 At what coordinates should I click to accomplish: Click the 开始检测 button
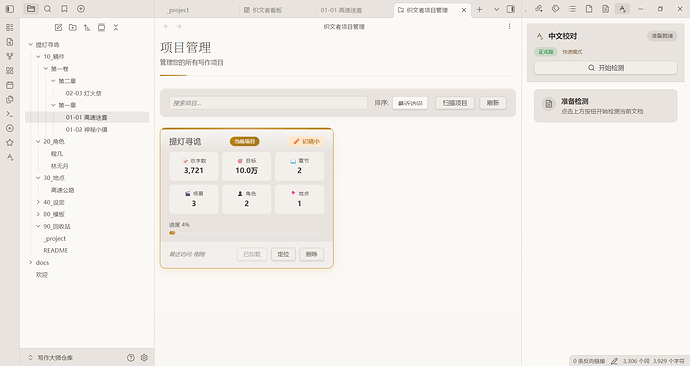tap(606, 68)
